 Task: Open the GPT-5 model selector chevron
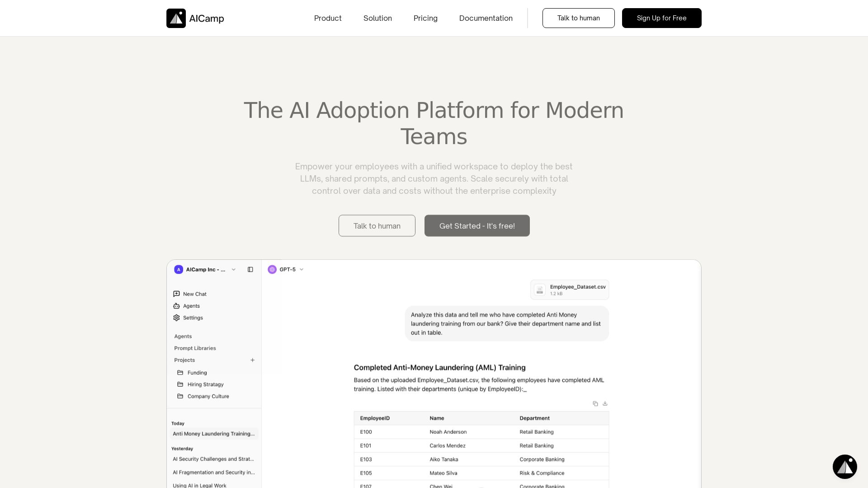[x=302, y=269]
